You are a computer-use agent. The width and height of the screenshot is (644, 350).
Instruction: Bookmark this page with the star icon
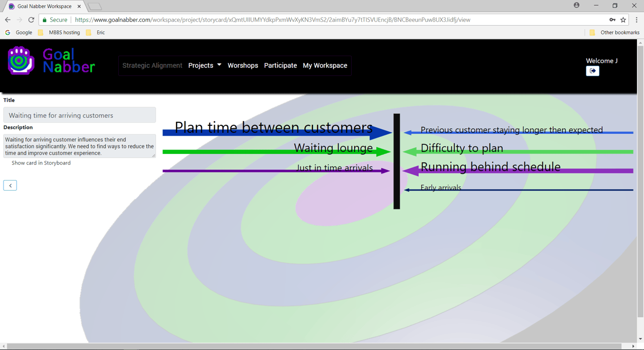[x=623, y=20]
